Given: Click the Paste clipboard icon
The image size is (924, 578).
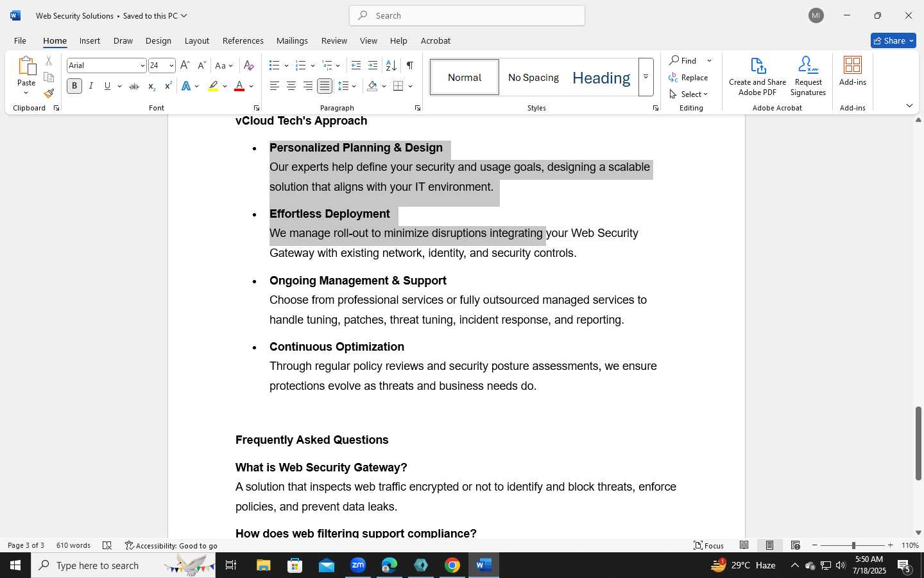Looking at the screenshot, I should click(x=26, y=66).
